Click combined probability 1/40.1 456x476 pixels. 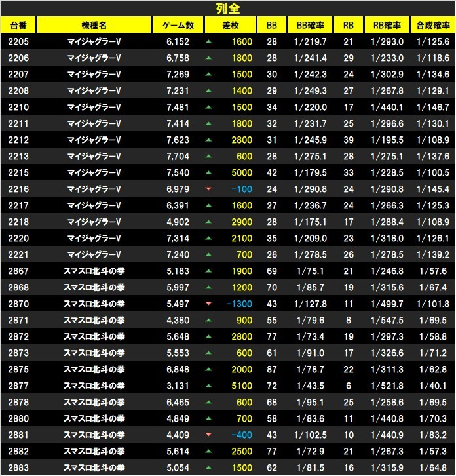[433, 386]
